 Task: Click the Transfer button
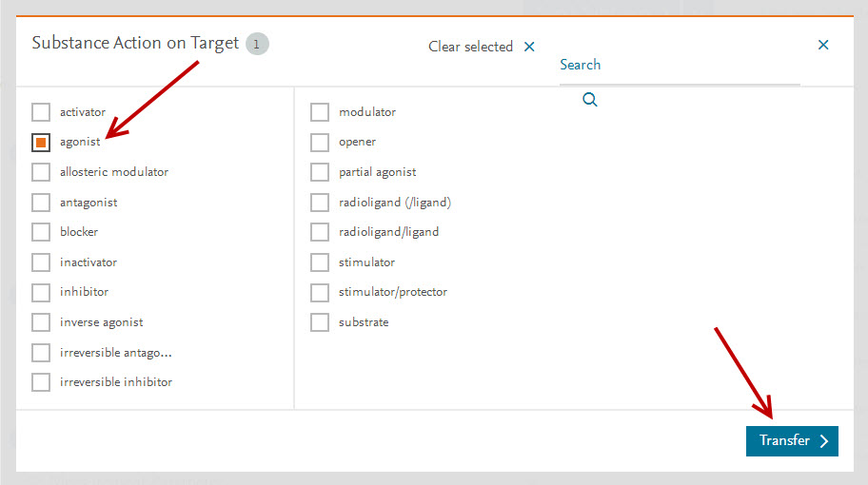click(791, 441)
